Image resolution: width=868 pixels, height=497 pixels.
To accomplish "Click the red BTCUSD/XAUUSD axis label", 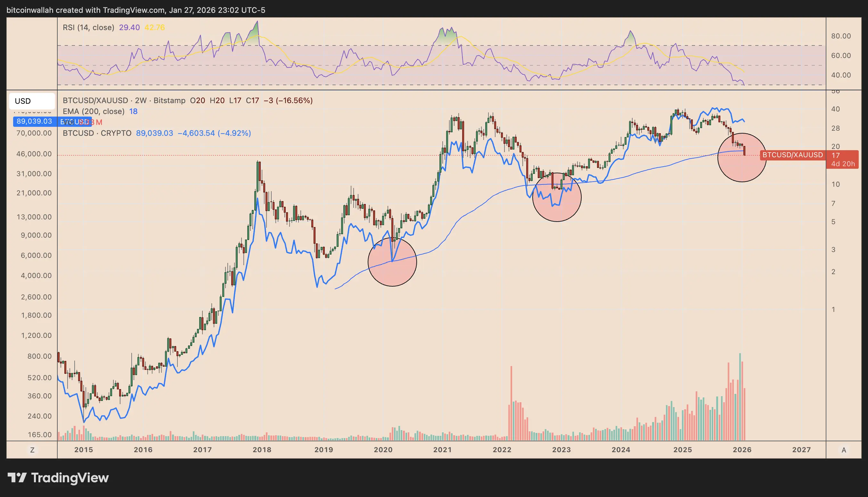I will [792, 155].
